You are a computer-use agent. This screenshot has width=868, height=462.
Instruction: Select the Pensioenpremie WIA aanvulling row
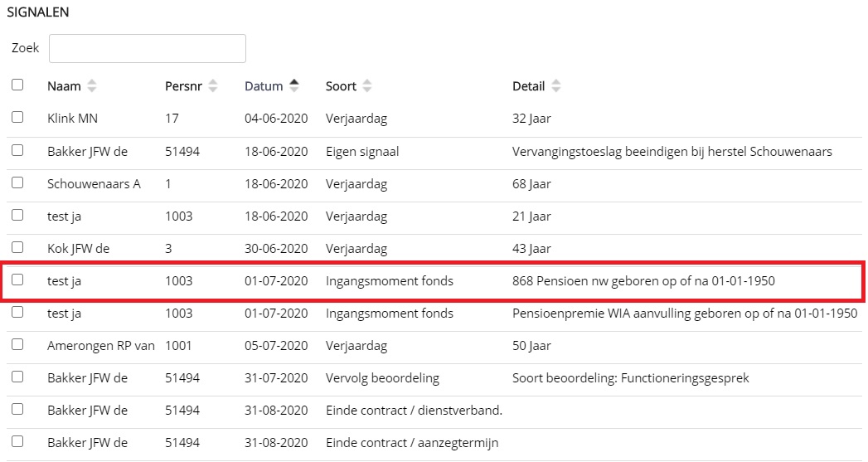click(684, 314)
